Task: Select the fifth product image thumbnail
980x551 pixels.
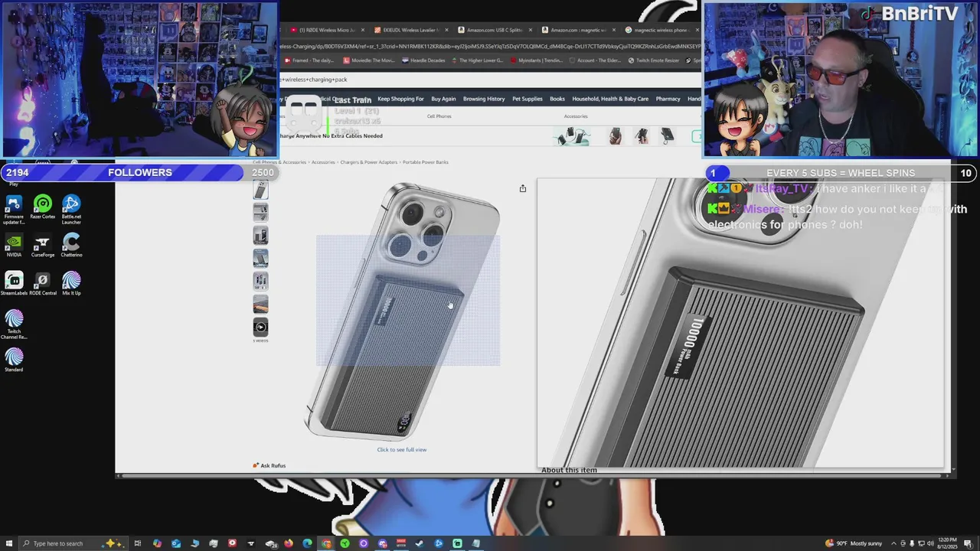Action: pos(260,281)
